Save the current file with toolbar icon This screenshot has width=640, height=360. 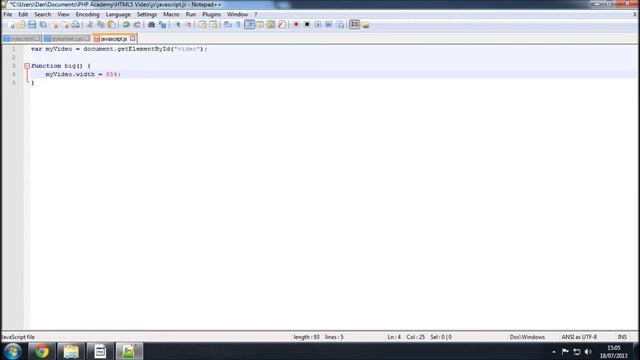pos(32,25)
